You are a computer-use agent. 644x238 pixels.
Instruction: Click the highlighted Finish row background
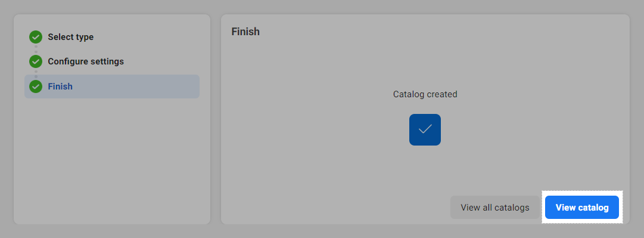(x=112, y=86)
